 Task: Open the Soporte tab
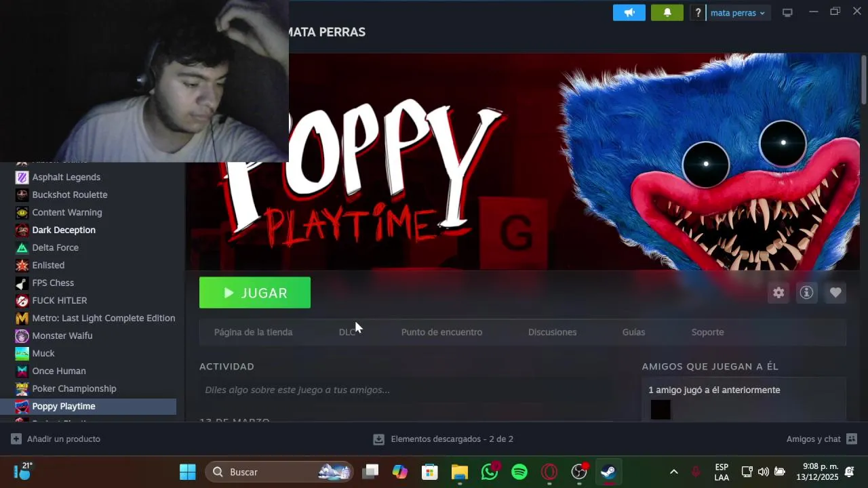point(708,332)
